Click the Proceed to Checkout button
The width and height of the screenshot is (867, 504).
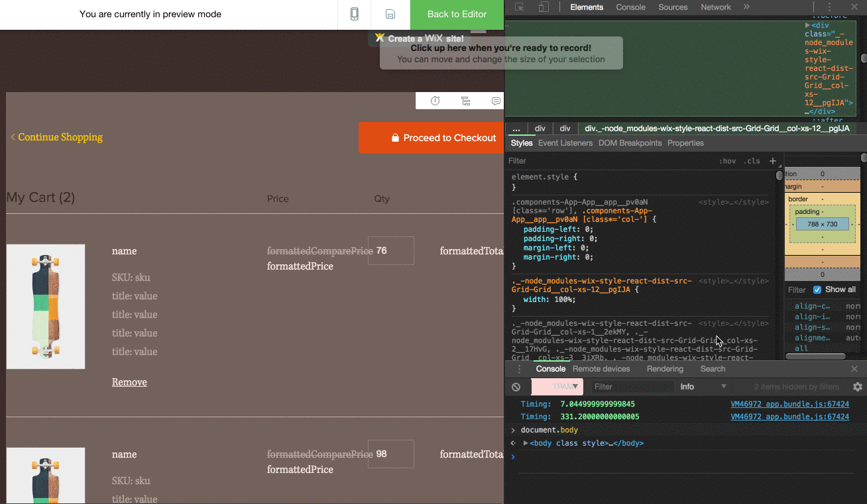[432, 138]
